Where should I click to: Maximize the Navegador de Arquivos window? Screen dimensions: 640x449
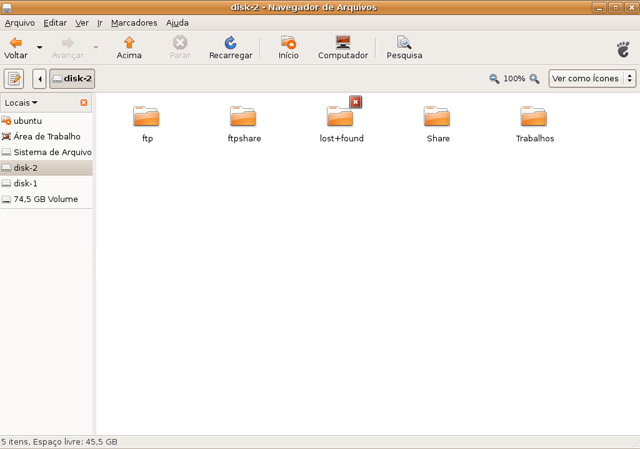(x=616, y=7)
